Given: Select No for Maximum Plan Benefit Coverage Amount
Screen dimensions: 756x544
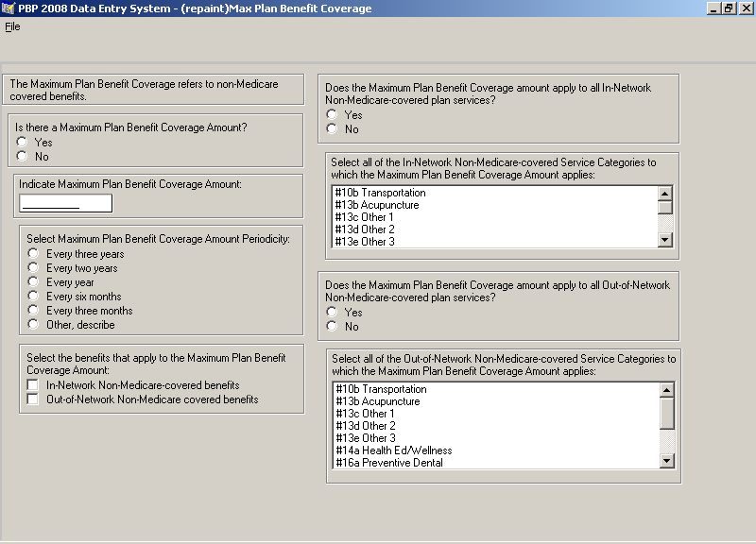Looking at the screenshot, I should point(22,156).
